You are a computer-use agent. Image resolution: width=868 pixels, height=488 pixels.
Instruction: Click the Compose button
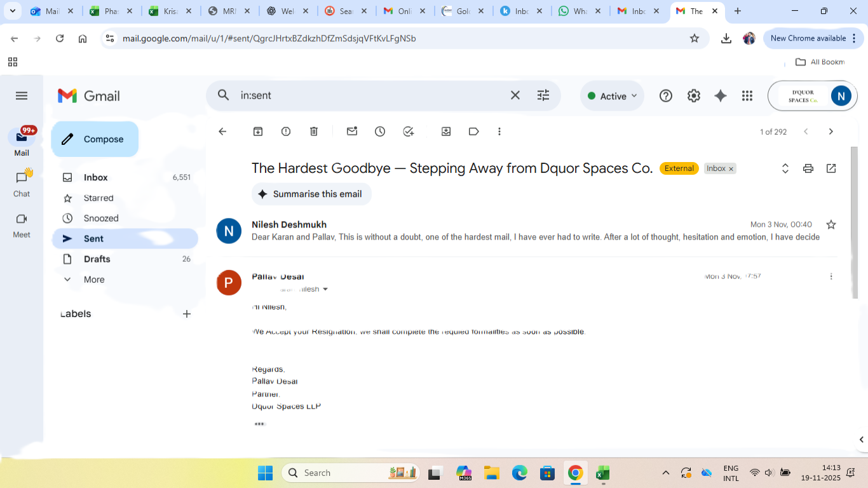pyautogui.click(x=95, y=139)
